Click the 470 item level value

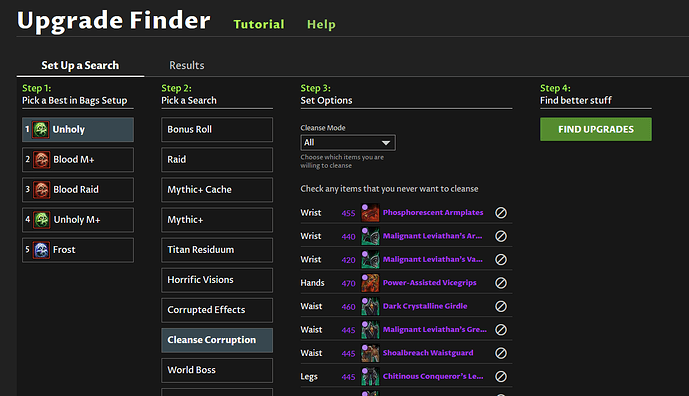coord(348,283)
